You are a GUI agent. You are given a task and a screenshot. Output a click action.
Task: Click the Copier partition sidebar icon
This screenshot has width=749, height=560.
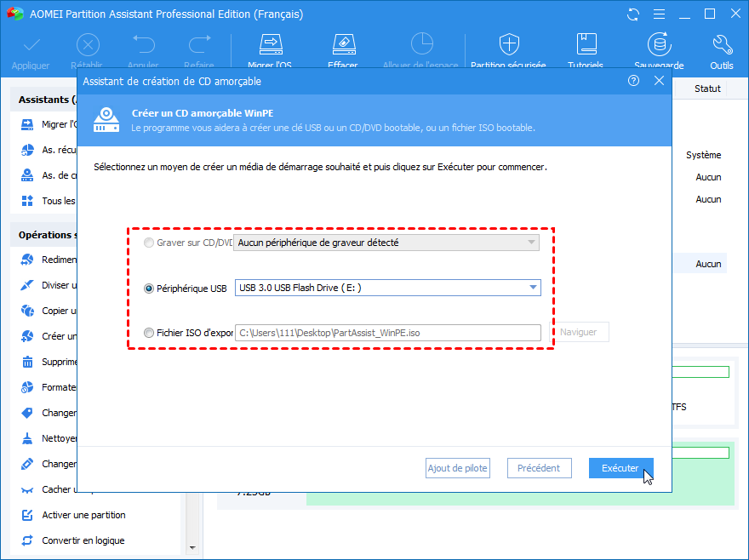pos(27,311)
